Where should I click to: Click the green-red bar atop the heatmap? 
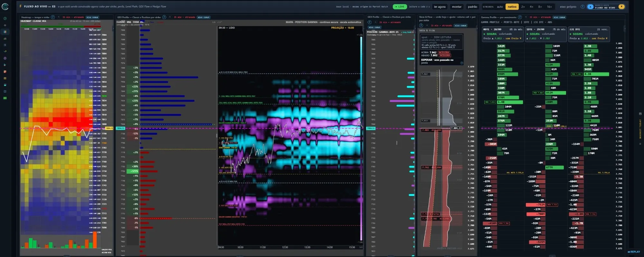61,26
